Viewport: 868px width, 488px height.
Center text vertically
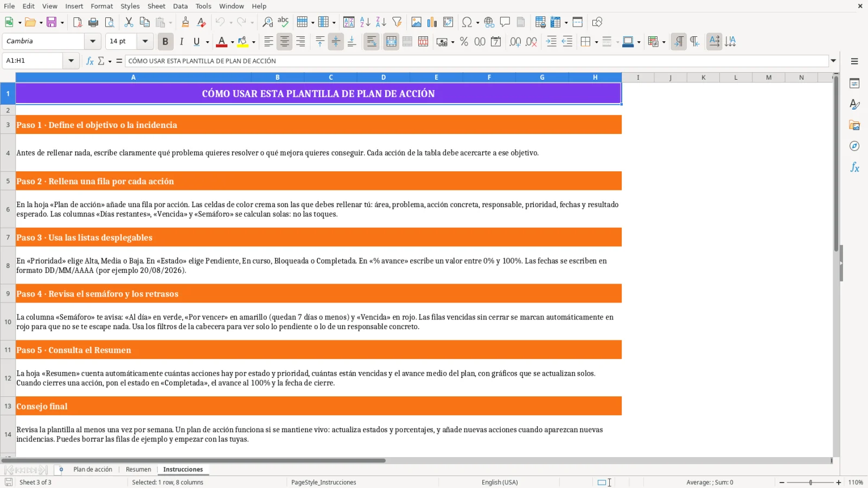[x=336, y=42]
